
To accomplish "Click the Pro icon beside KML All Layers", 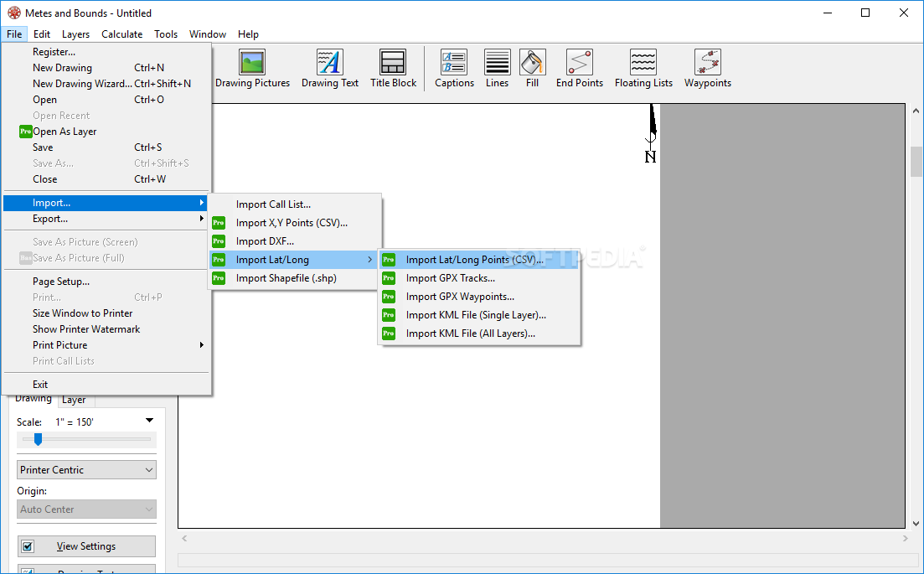I will click(389, 334).
